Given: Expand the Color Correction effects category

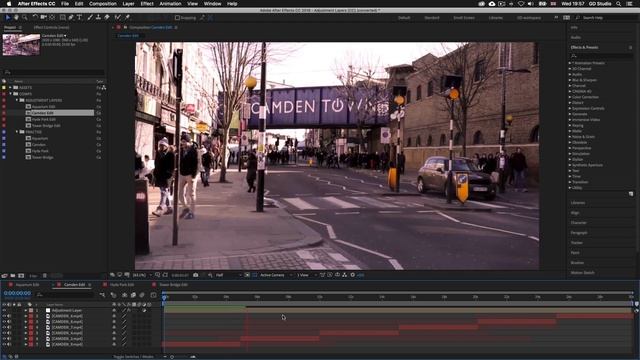Looking at the screenshot, I should pyautogui.click(x=570, y=97).
